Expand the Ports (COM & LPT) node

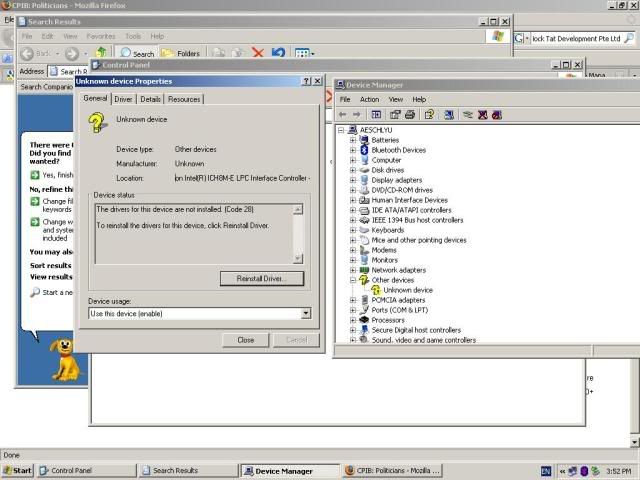pos(353,310)
